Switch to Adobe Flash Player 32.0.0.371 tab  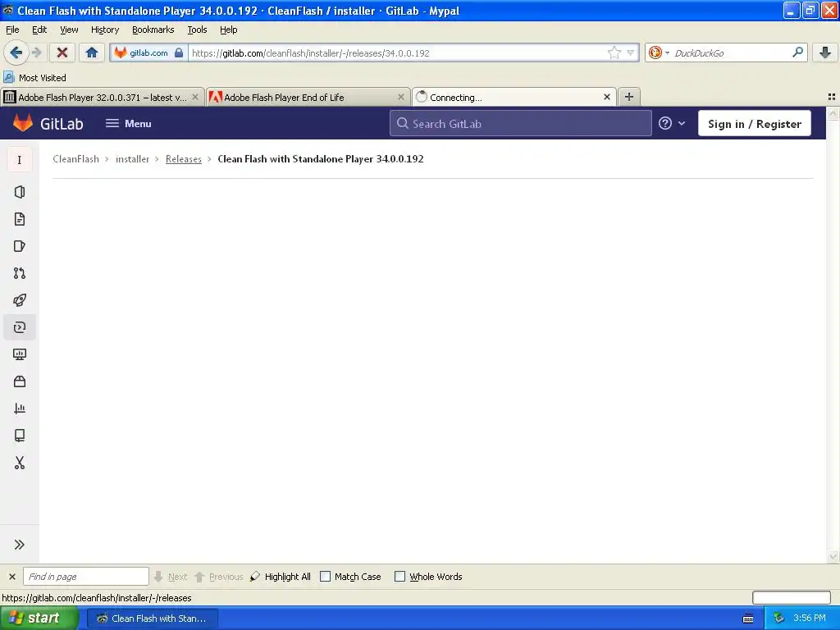pos(102,97)
